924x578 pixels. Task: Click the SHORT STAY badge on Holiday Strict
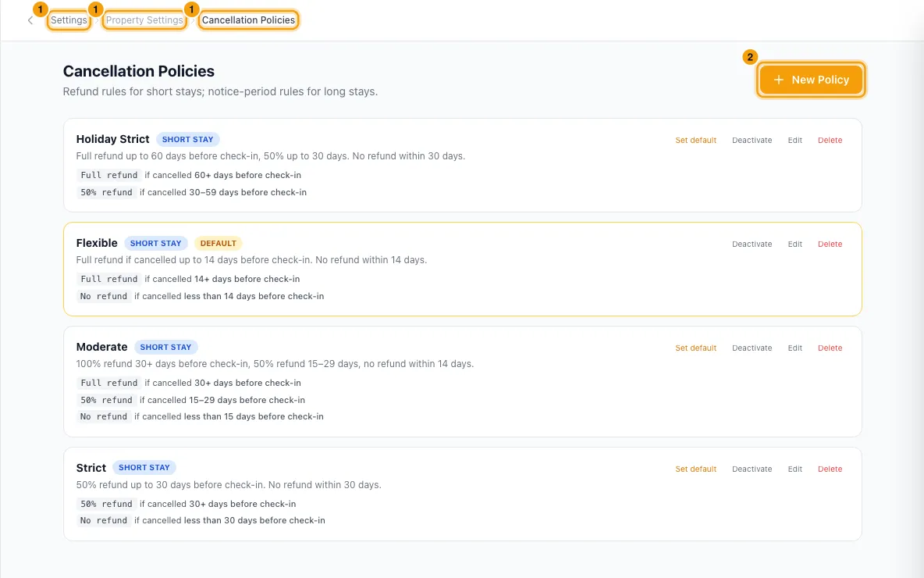(187, 139)
